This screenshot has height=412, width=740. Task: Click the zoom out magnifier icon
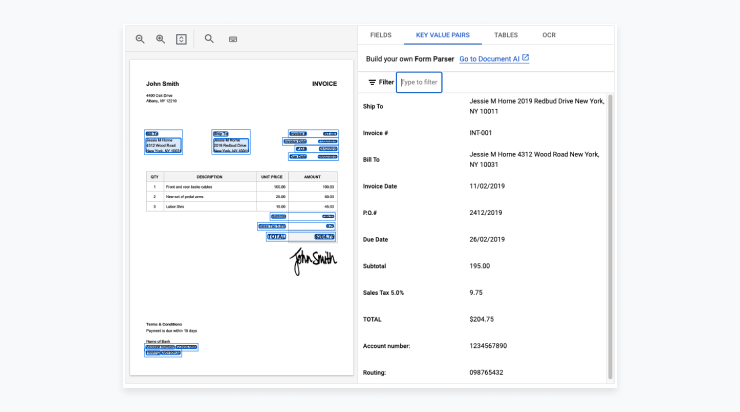pos(141,39)
